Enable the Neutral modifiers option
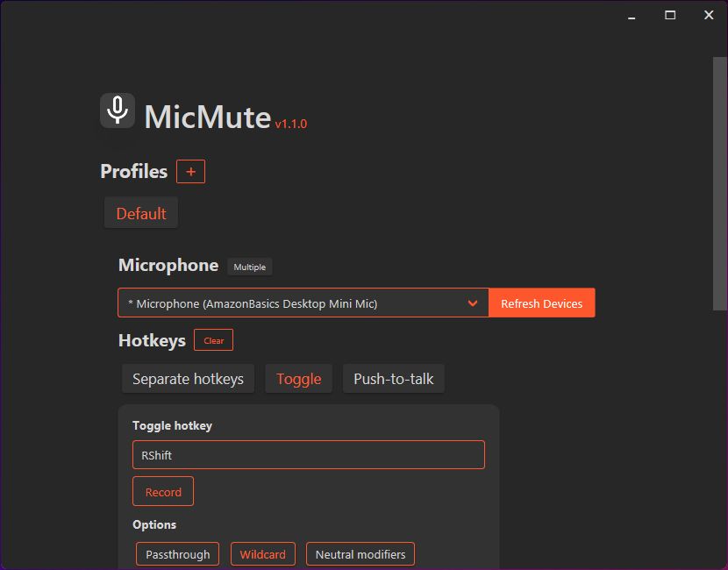Viewport: 728px width, 570px height. [x=360, y=553]
